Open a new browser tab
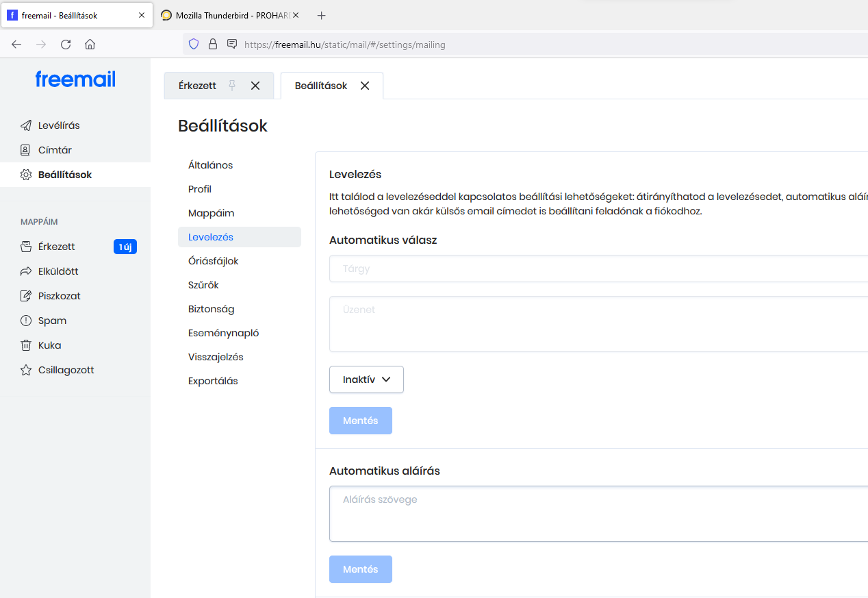The height and width of the screenshot is (598, 868). [x=322, y=15]
